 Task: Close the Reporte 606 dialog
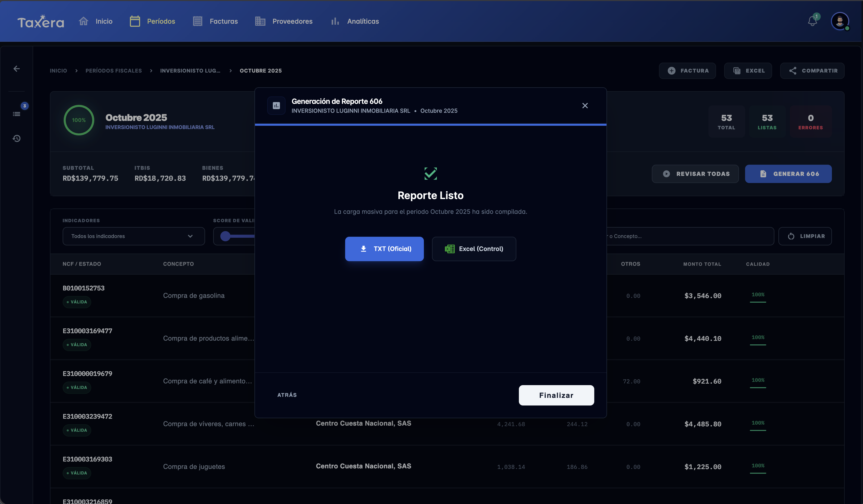coord(585,106)
